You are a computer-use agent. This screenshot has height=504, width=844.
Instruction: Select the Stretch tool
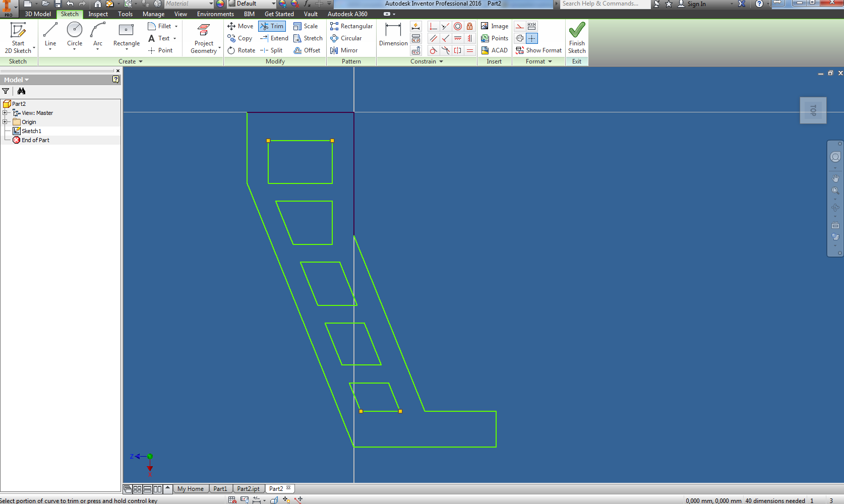click(x=308, y=38)
